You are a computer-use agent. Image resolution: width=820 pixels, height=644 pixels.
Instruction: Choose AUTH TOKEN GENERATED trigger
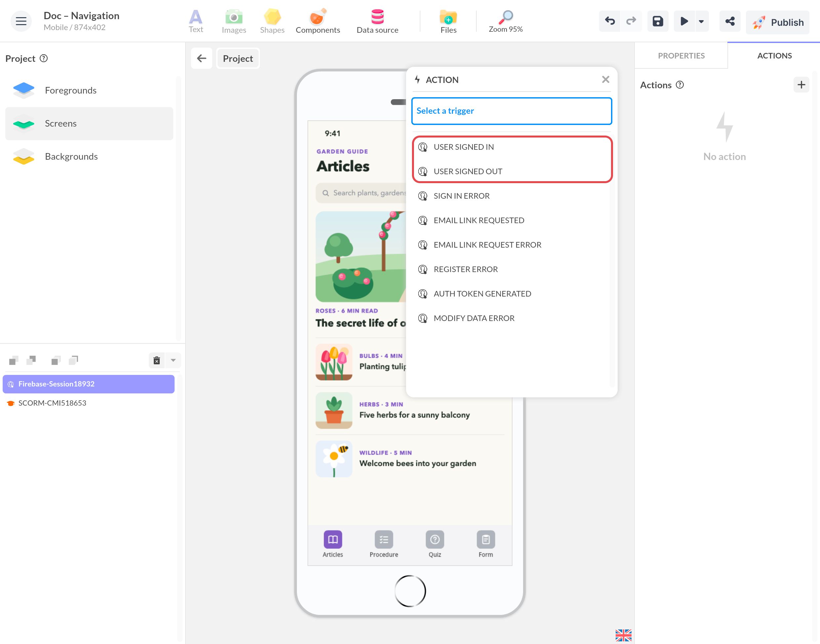pyautogui.click(x=512, y=294)
